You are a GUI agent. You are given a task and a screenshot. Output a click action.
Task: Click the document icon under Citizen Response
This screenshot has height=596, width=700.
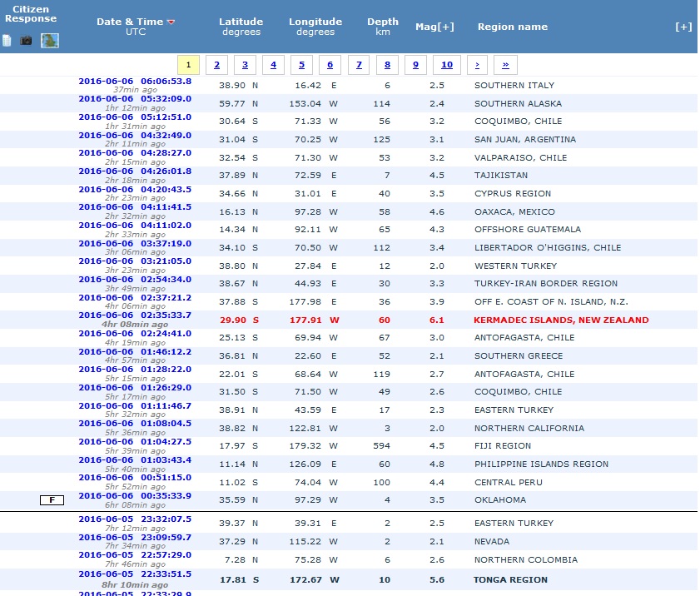(x=7, y=40)
